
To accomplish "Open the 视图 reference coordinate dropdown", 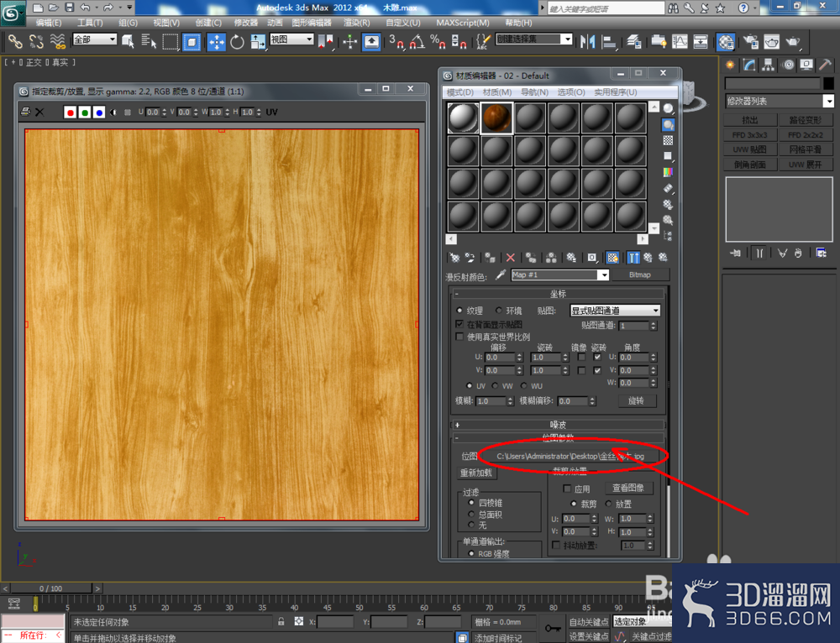I will 291,39.
